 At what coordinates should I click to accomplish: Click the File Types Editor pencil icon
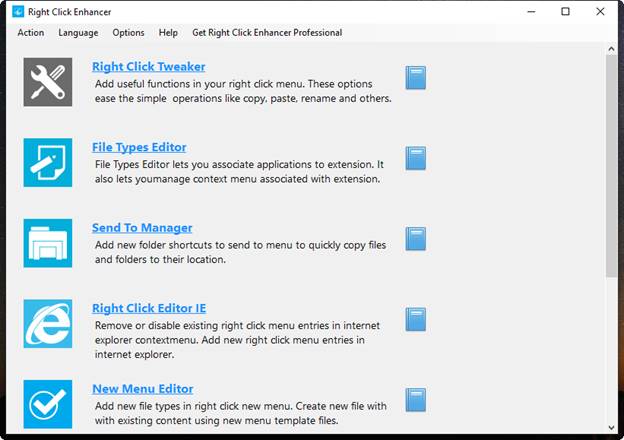tap(48, 162)
